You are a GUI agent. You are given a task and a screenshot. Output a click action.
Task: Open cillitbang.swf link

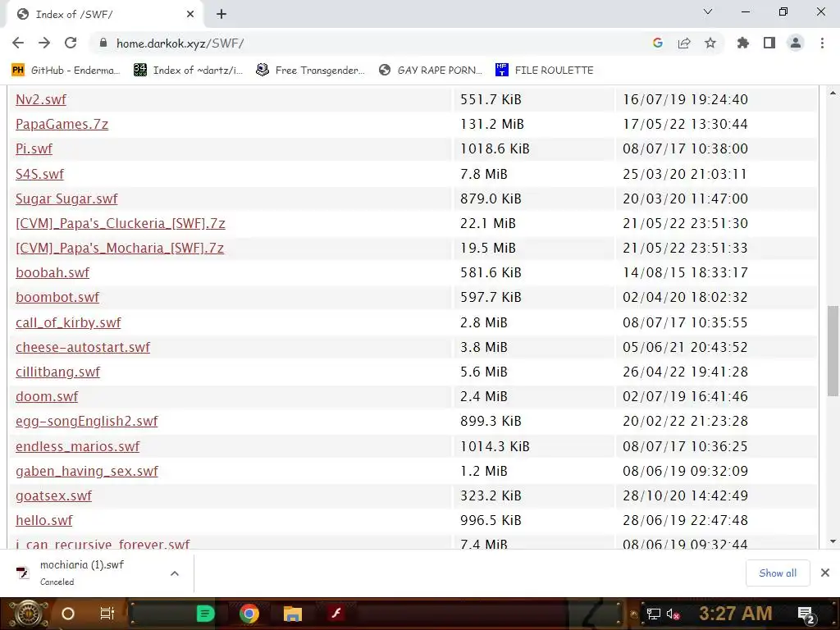(58, 372)
